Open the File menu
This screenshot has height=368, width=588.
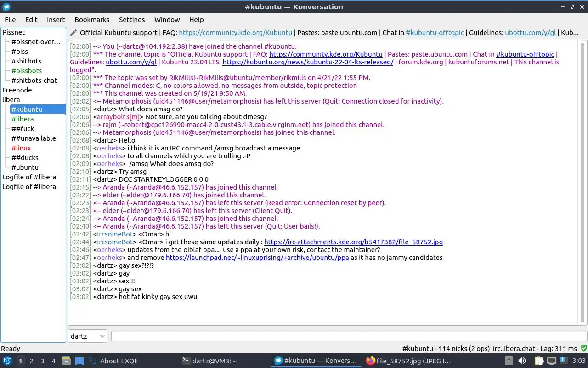10,20
